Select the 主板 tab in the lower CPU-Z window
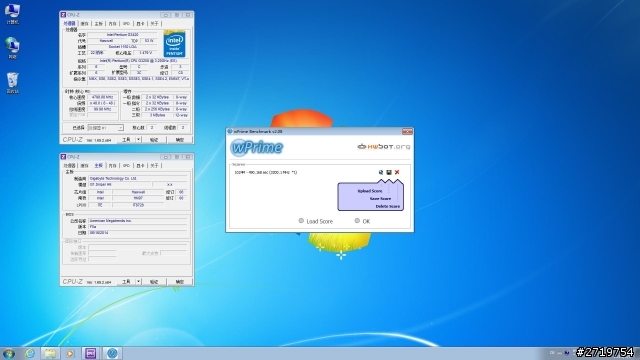Viewport: 640px width, 360px height. (x=99, y=166)
